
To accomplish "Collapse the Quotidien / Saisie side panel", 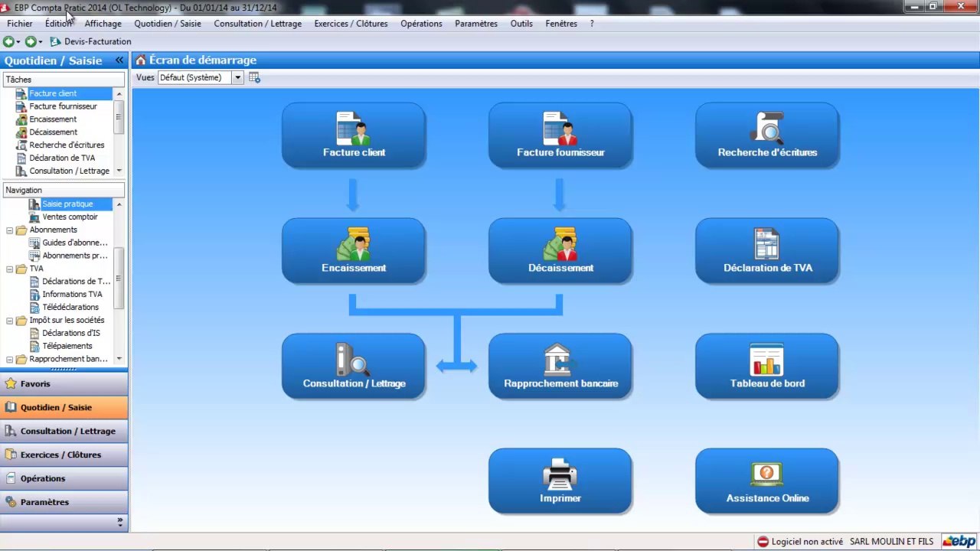I will pyautogui.click(x=119, y=60).
